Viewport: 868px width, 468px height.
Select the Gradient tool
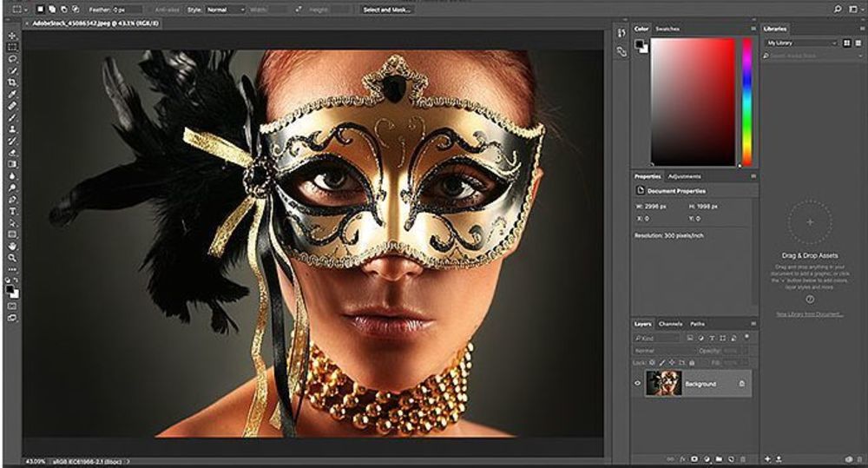coord(12,164)
